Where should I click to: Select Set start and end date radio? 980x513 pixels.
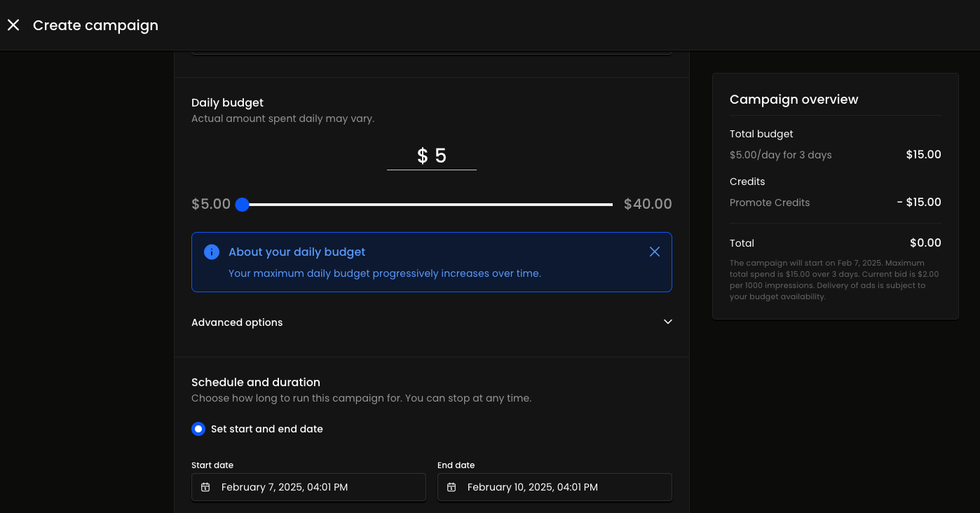[198, 429]
